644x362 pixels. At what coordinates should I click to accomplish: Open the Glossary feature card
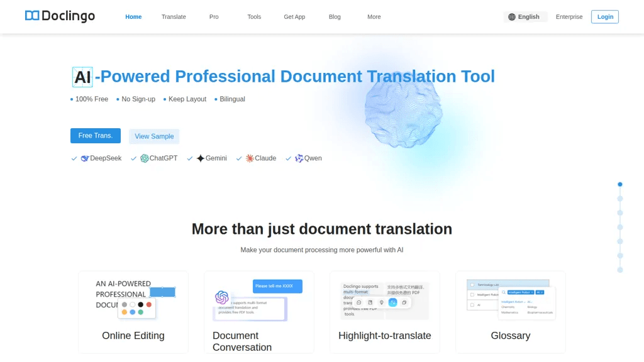(511, 312)
